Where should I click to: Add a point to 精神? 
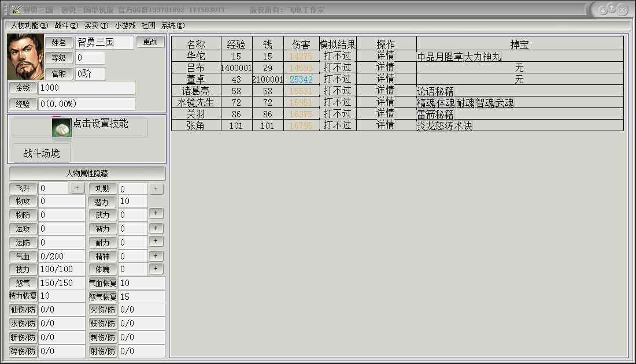(156, 255)
